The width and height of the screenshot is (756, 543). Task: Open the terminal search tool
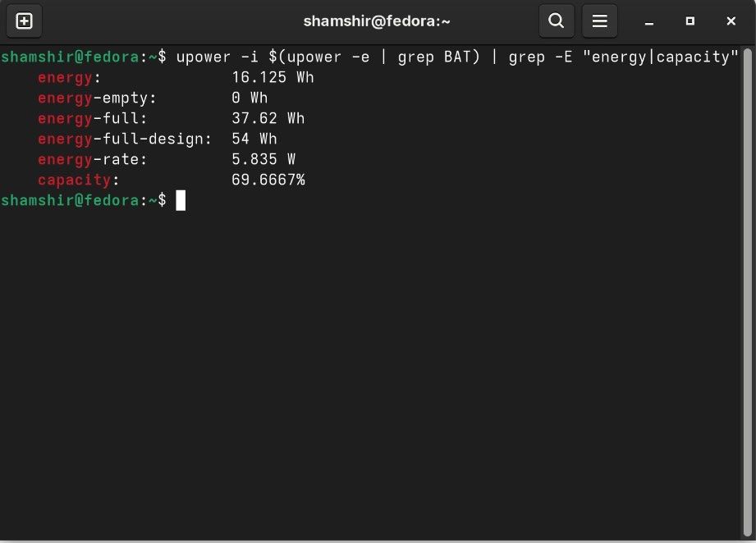557,21
